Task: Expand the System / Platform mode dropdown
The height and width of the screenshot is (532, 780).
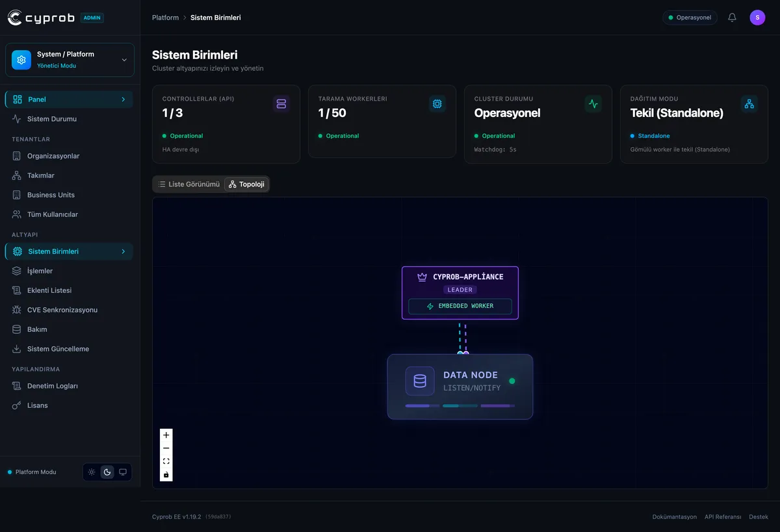Action: tap(124, 60)
